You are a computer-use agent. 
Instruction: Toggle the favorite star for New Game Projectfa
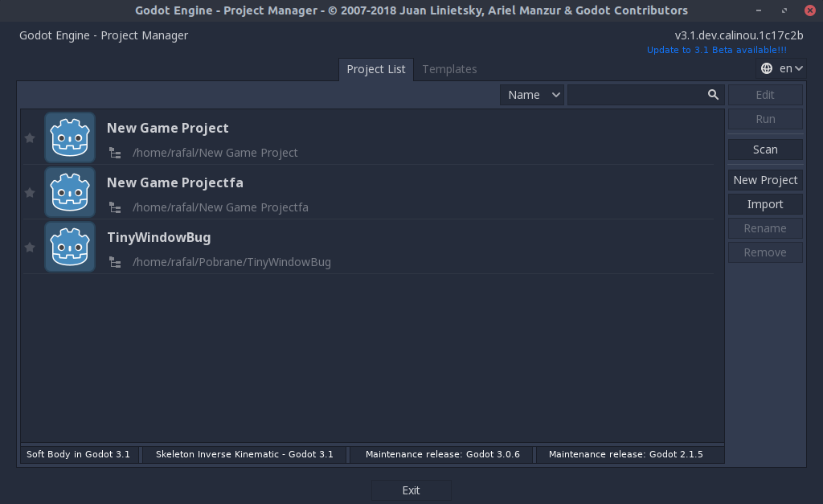pos(30,192)
